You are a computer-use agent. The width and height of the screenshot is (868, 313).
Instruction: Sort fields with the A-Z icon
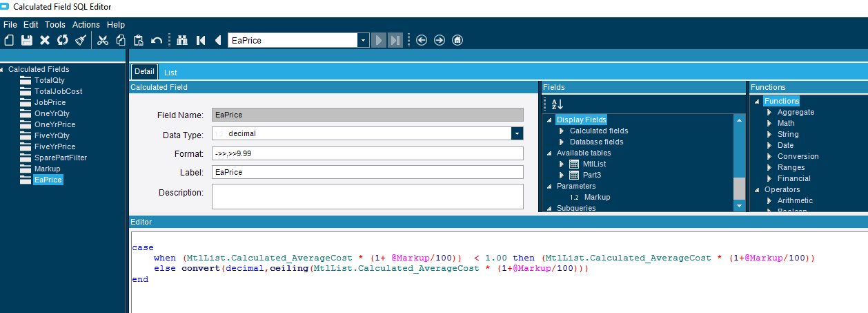[557, 104]
